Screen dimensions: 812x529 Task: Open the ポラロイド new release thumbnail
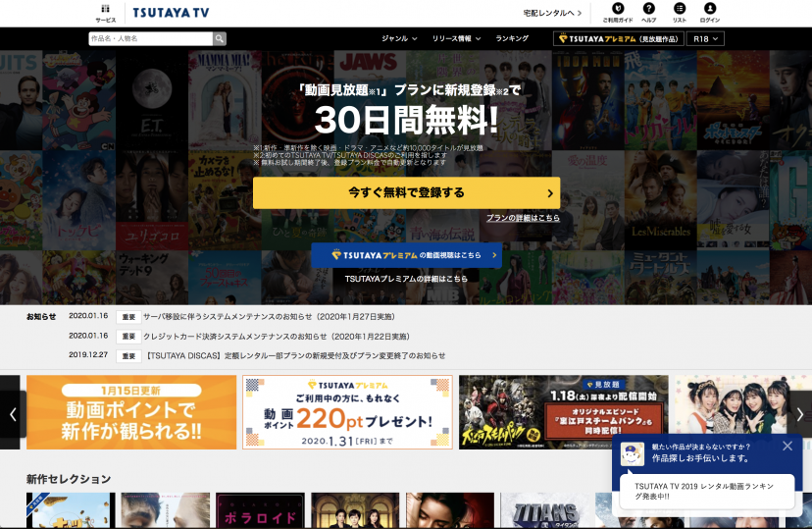260,511
